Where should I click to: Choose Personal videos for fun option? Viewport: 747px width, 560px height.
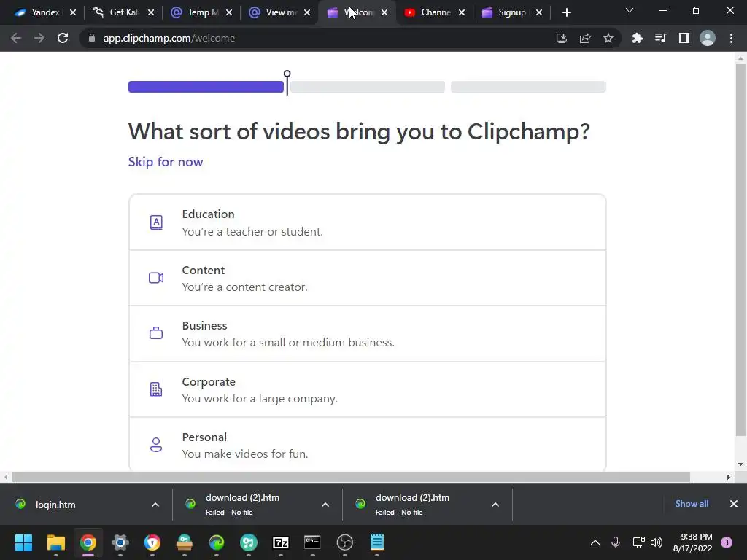368,445
